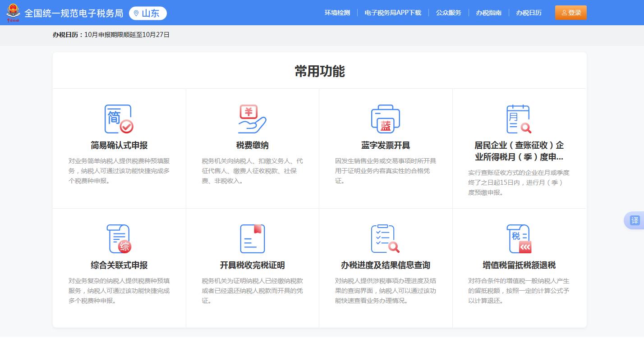
Task: Click the floating 译 translate button
Action: (x=635, y=220)
